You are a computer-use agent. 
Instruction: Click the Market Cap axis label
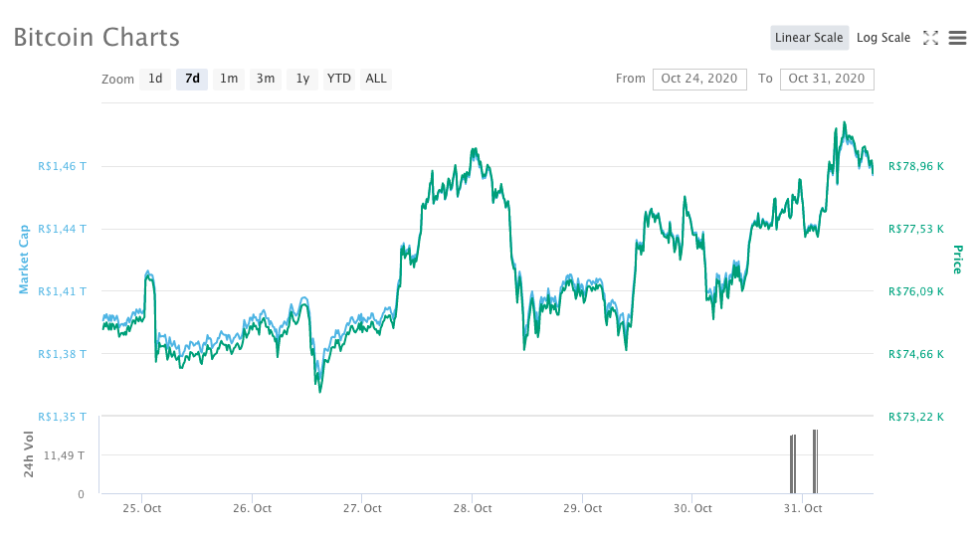point(24,260)
